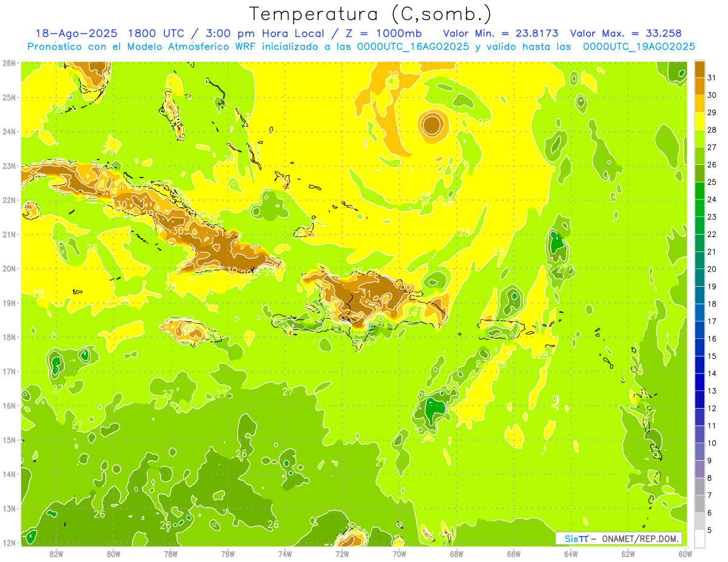Click the 16N latitude axis label
This screenshot has width=728, height=562.
[9, 406]
